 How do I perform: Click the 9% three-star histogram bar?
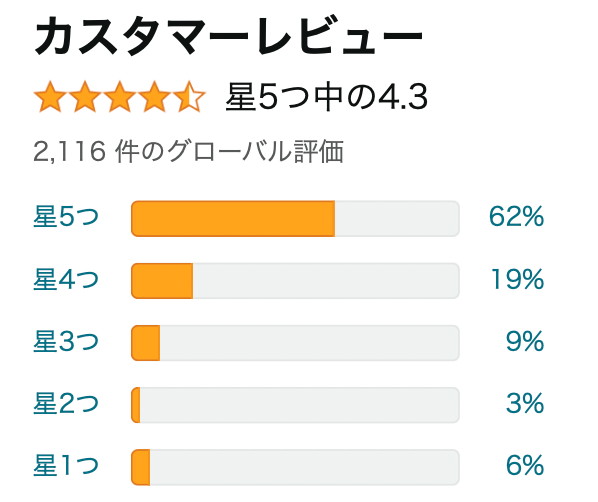(x=295, y=343)
